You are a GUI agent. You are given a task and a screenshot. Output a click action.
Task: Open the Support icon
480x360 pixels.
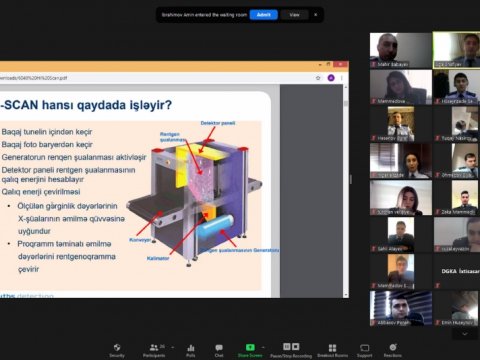pos(364,348)
